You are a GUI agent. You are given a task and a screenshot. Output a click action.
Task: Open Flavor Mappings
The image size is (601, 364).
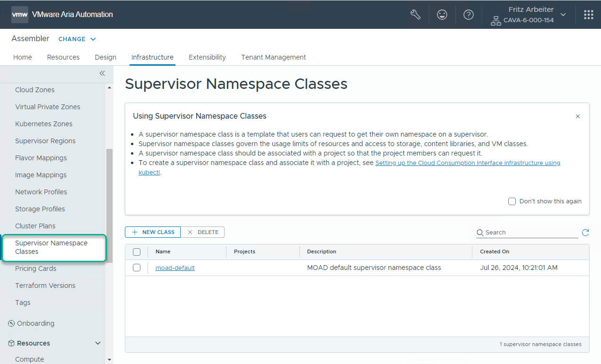pyautogui.click(x=41, y=158)
